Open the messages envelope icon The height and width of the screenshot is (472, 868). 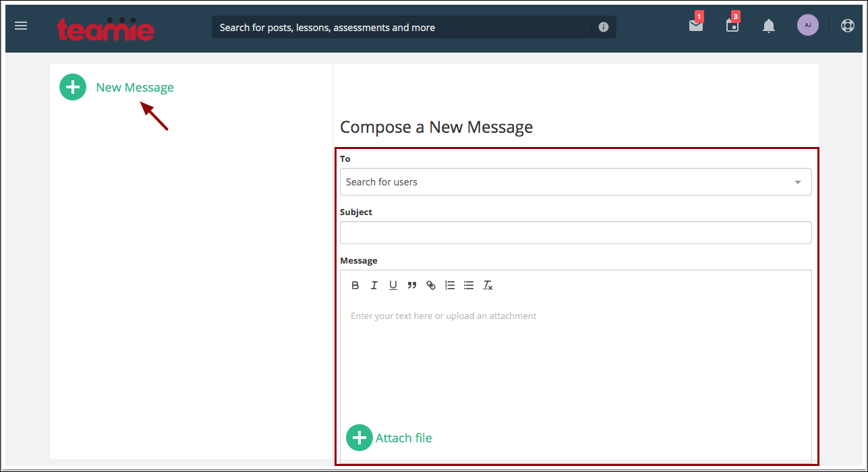point(696,25)
